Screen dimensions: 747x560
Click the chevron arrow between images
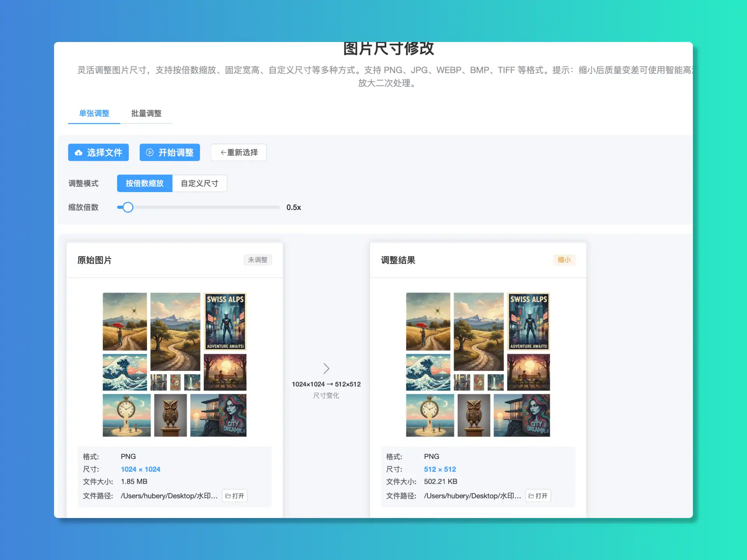(326, 368)
